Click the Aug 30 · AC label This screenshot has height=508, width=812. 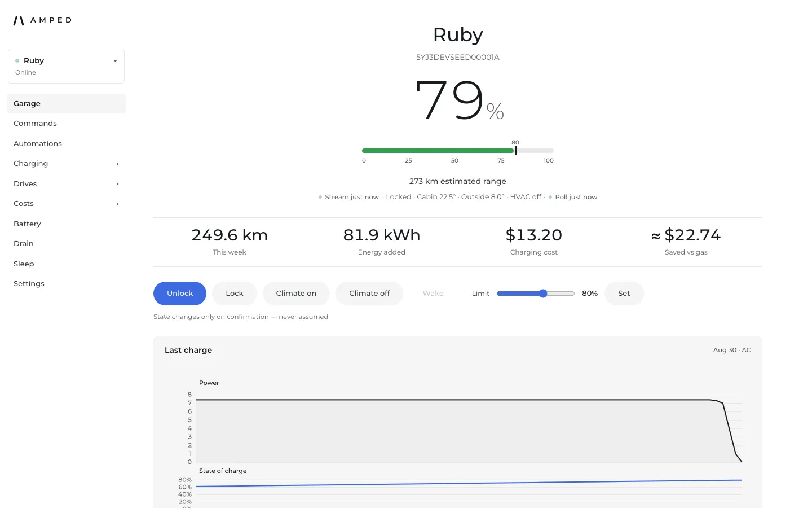pyautogui.click(x=732, y=350)
